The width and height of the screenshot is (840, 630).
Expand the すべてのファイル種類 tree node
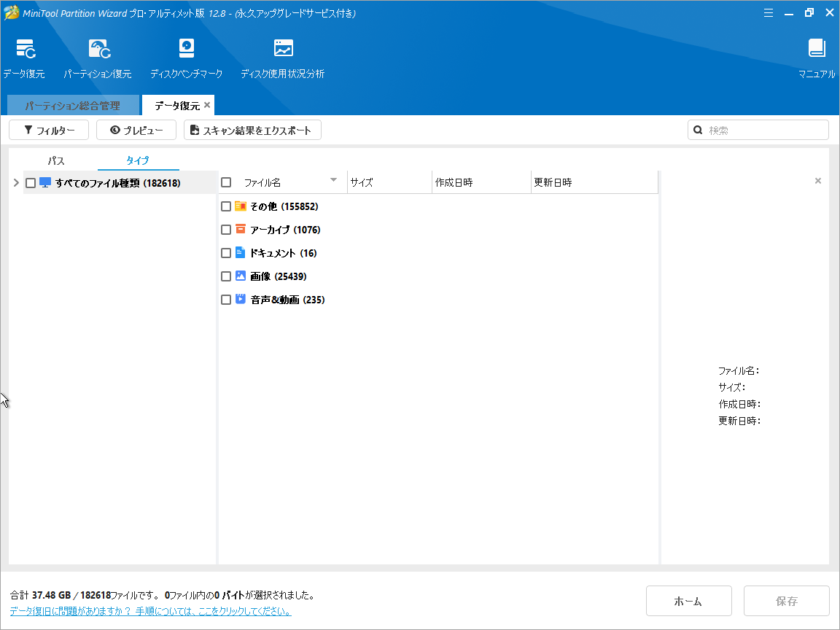coord(16,183)
